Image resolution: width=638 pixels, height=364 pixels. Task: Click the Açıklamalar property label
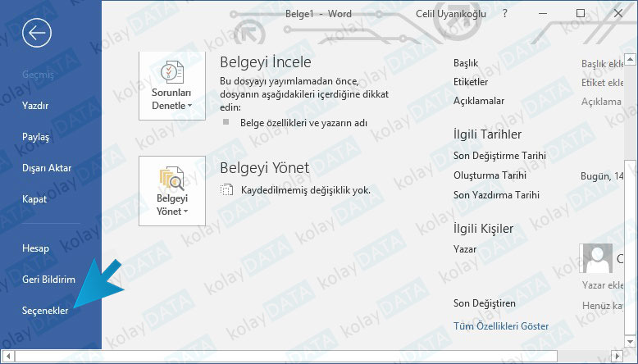(x=479, y=101)
